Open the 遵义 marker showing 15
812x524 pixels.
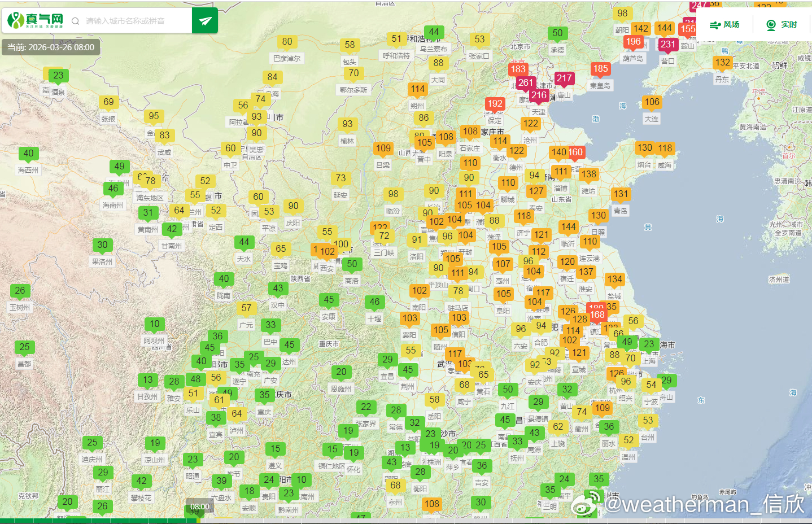click(x=275, y=449)
